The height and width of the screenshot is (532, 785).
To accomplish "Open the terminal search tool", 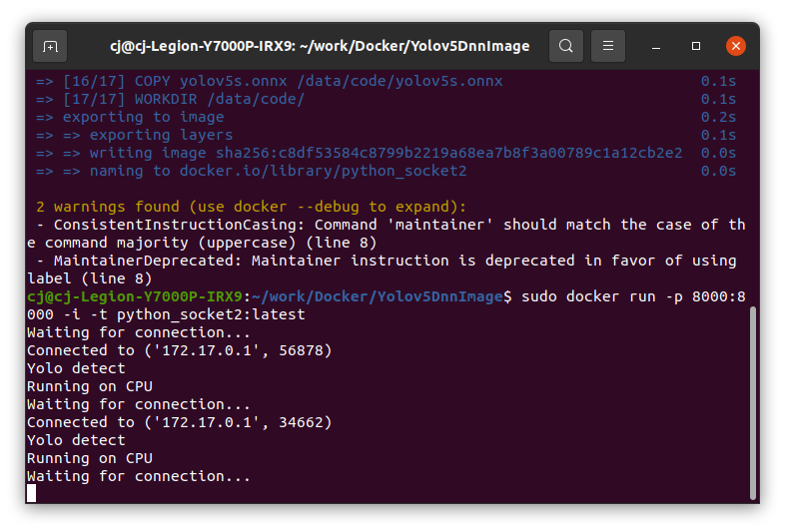I will click(x=565, y=46).
